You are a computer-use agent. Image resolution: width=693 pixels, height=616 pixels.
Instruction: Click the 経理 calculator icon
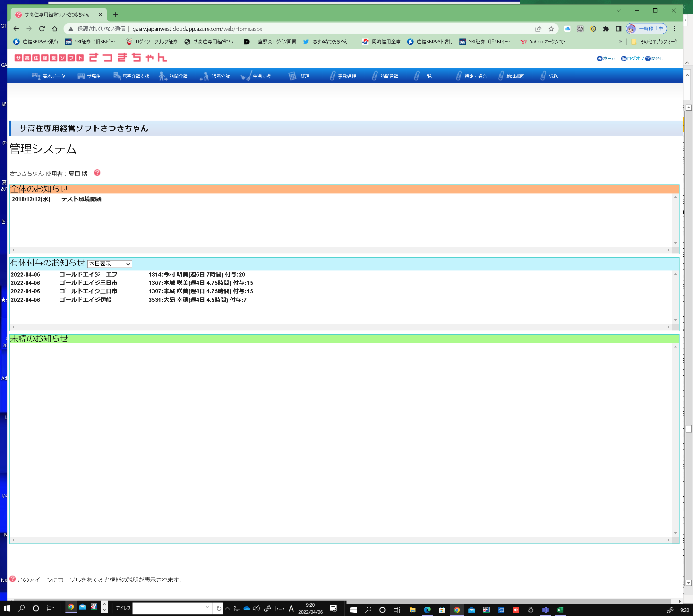(292, 76)
